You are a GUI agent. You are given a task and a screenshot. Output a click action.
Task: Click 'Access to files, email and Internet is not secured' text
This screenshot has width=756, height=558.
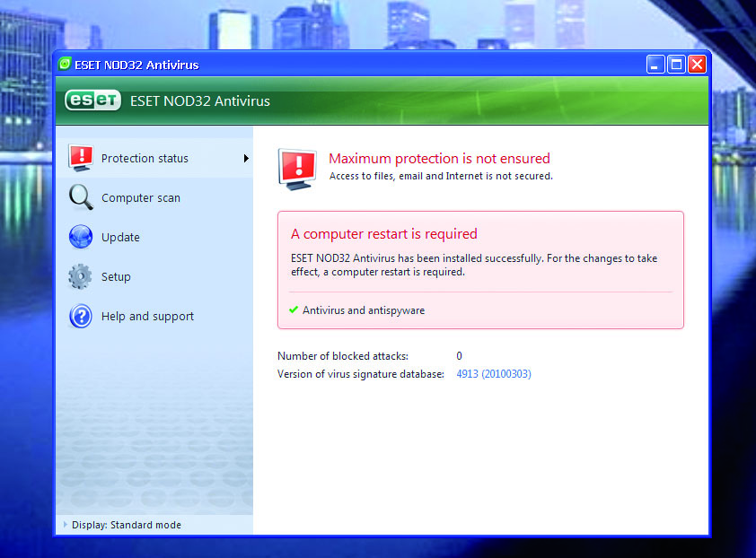click(441, 176)
